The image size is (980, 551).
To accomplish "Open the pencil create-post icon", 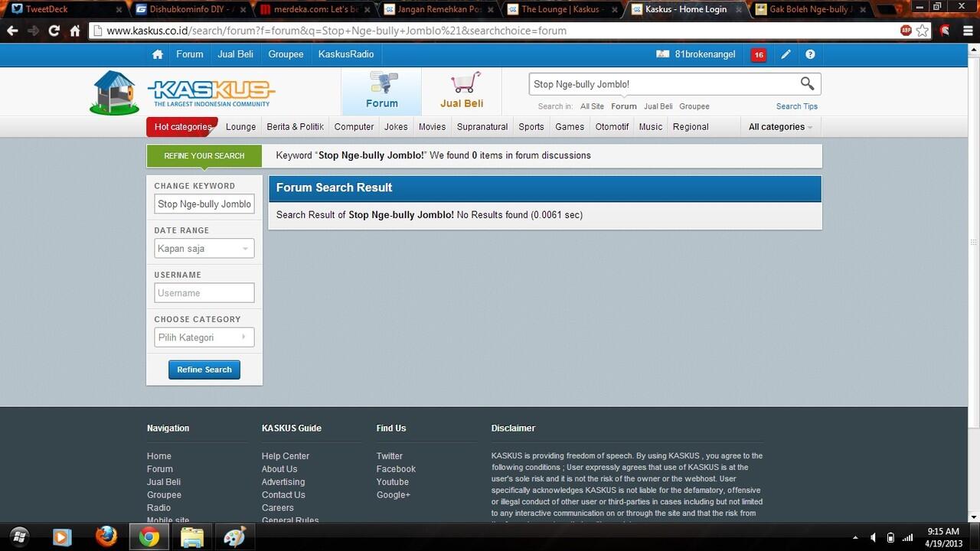I will tap(786, 54).
